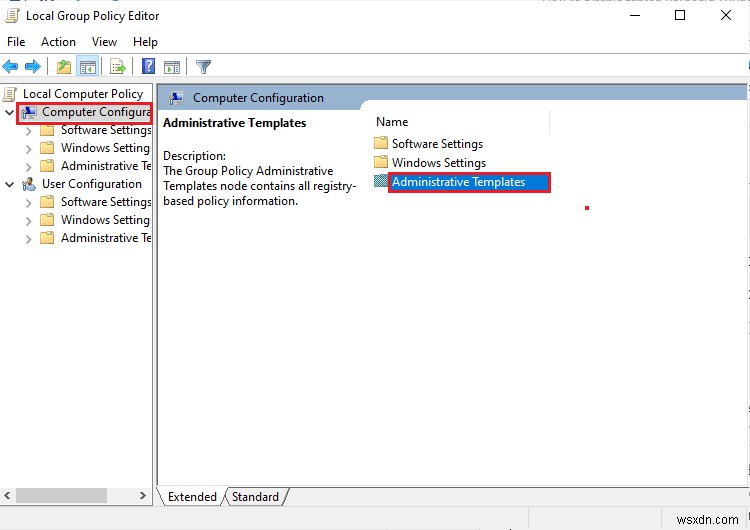Screen dimensions: 750x530
Task: Expand Software Settings under Computer Configuration
Action: pos(28,131)
